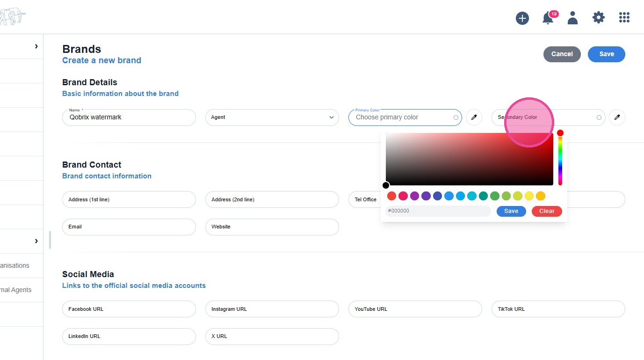Expand the top sidebar chevron
The image size is (644, 360).
[x=36, y=46]
